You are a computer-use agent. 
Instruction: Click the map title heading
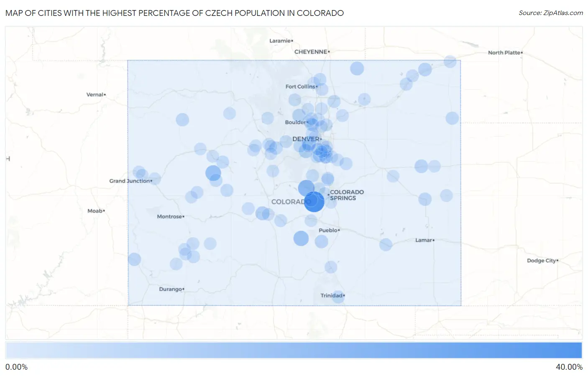(174, 13)
